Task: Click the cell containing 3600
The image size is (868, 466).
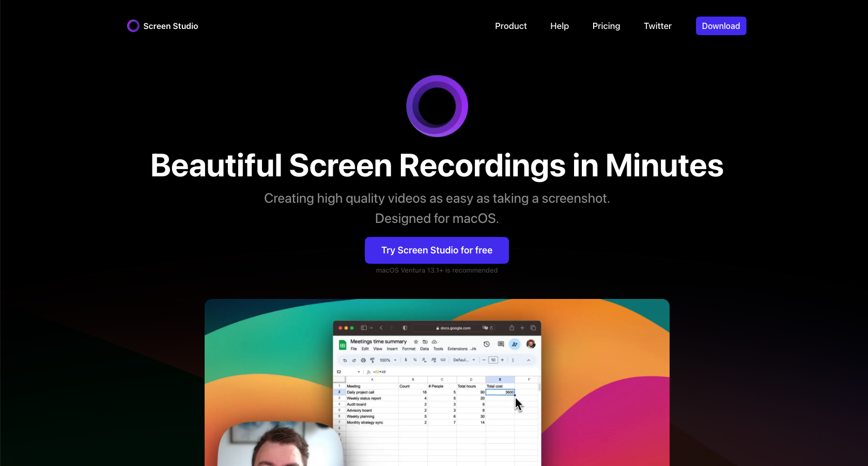Action: 500,392
